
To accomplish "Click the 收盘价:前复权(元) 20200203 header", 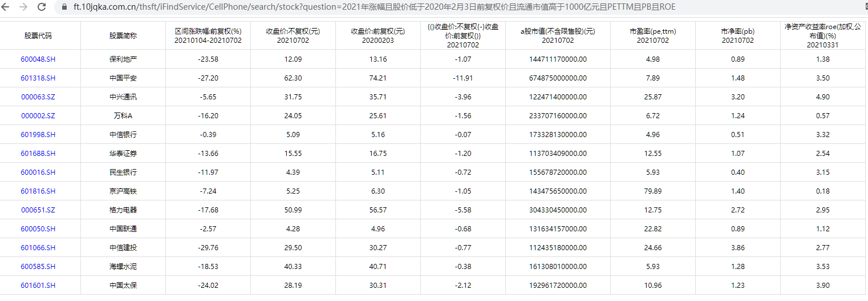I will tap(378, 36).
